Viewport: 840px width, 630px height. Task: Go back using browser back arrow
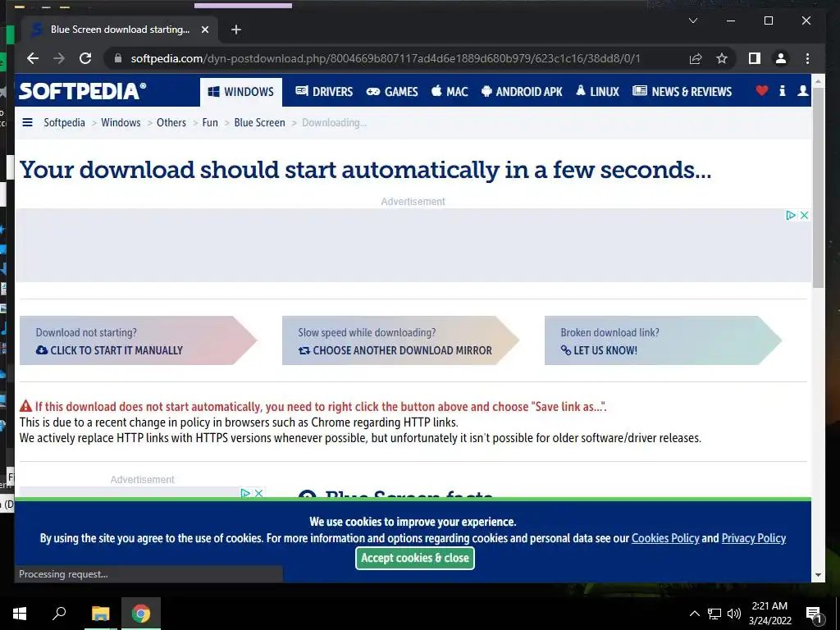[33, 58]
